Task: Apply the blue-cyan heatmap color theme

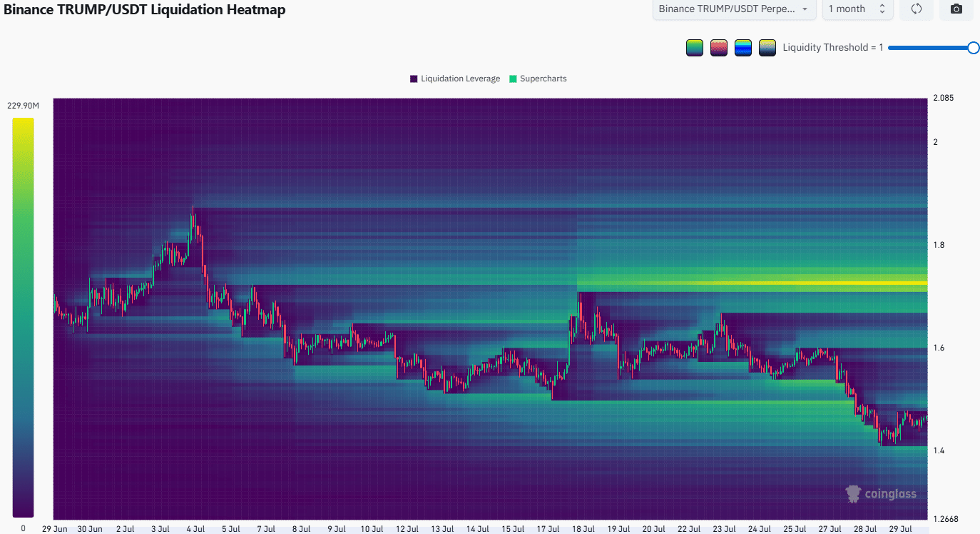Action: tap(743, 48)
